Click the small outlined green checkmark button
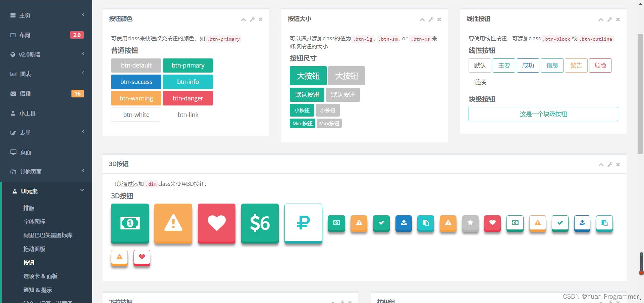Viewport: 644px width, 303px height. (560, 223)
